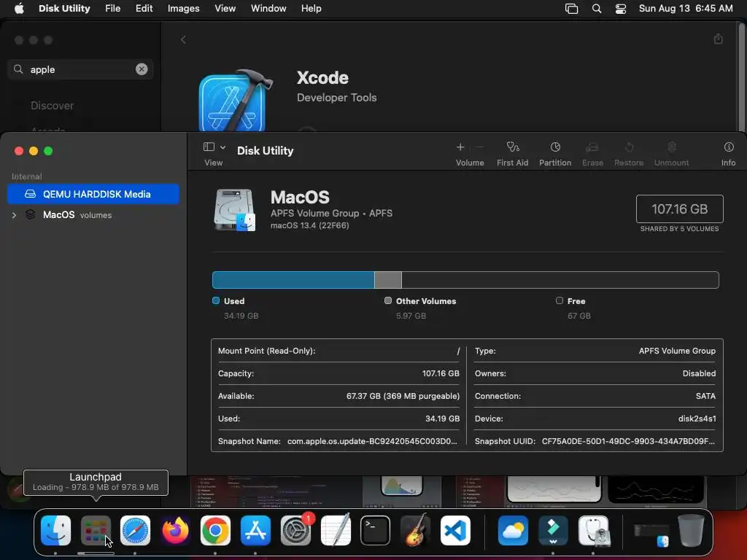
Task: Click the Stage Manager menu bar icon
Action: pyautogui.click(x=571, y=9)
